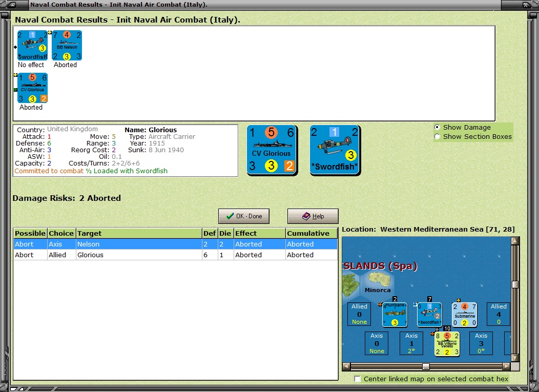Check Center linked map on selected combat hex
This screenshot has width=539, height=392.
pos(358,379)
